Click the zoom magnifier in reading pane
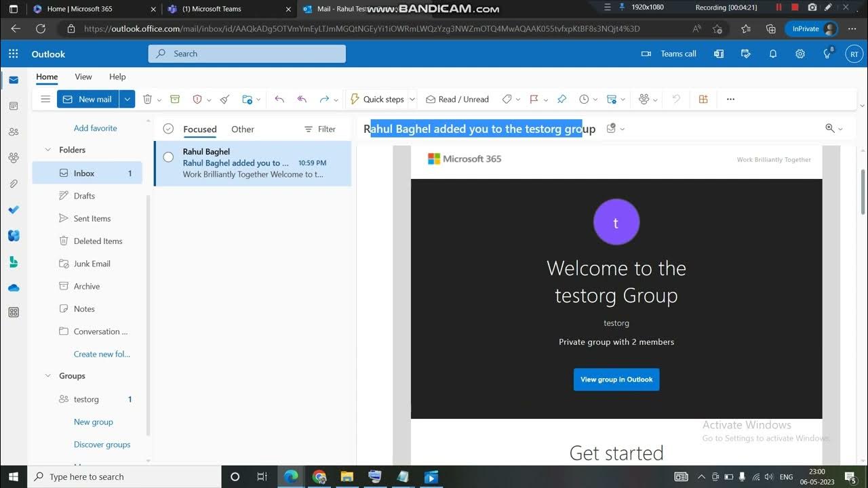This screenshot has height=488, width=868. click(830, 128)
